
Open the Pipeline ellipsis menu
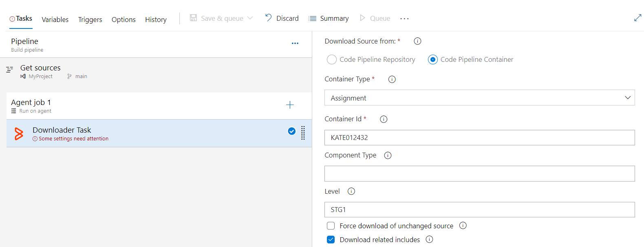[x=295, y=43]
